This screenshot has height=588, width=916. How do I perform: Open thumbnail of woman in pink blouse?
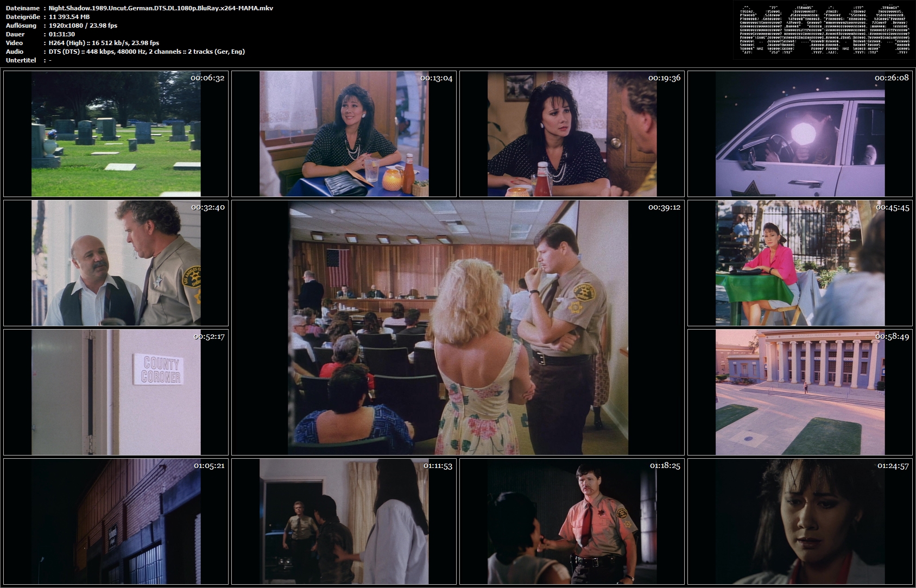(800, 263)
